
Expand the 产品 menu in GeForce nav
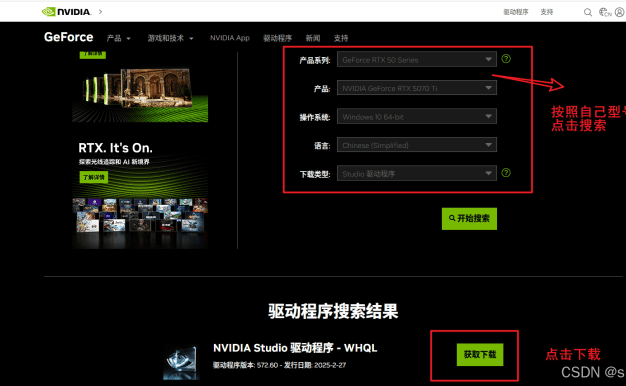tap(119, 38)
